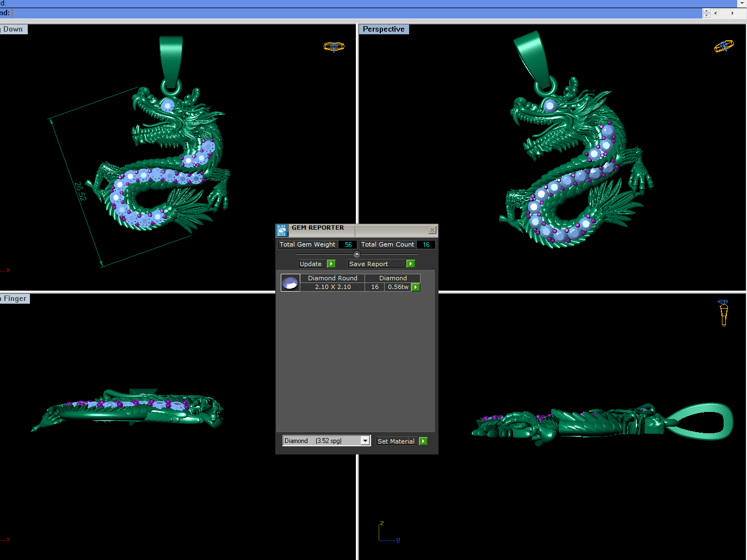Click the command line stepper up arrow
This screenshot has width=747, height=560.
tap(707, 11)
